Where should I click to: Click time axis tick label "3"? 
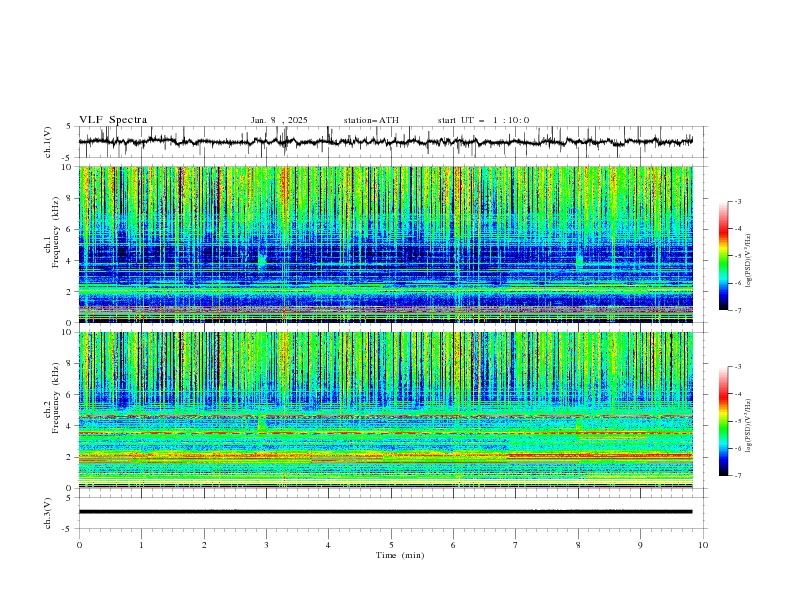pos(266,545)
